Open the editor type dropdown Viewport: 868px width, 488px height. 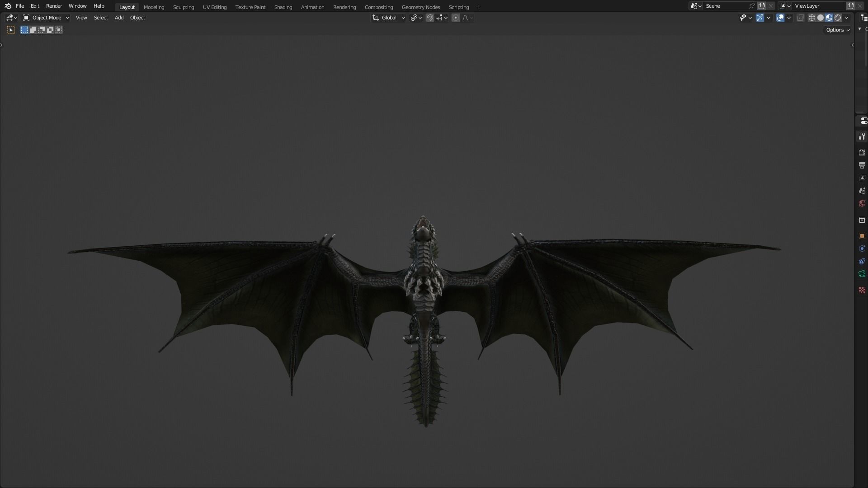[x=11, y=18]
